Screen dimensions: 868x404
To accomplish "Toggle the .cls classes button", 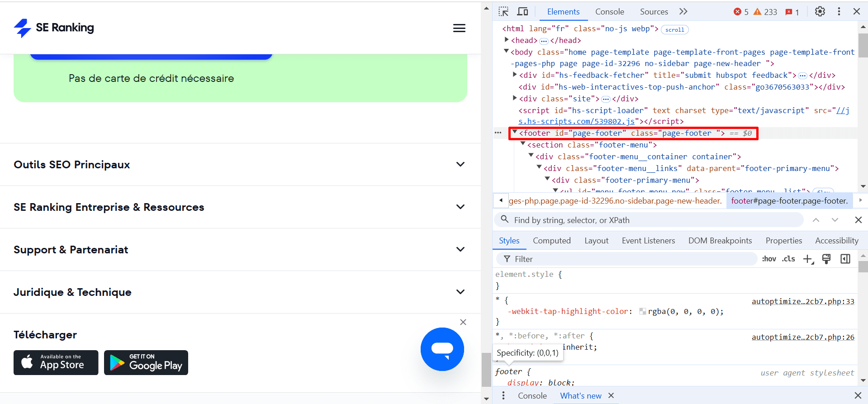I will pyautogui.click(x=788, y=259).
